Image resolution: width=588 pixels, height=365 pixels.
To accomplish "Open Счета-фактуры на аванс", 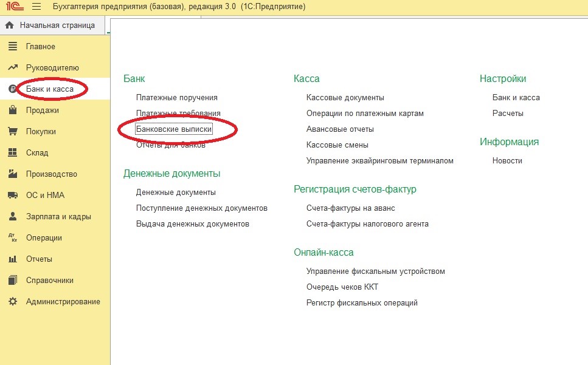I will [351, 208].
